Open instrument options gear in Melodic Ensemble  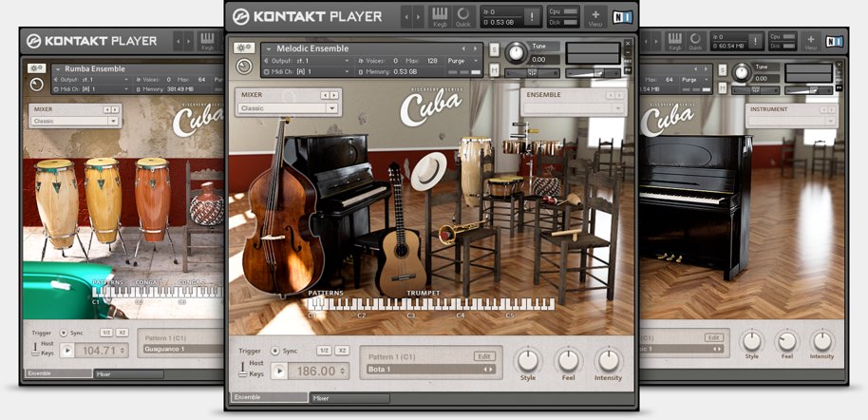[x=243, y=48]
